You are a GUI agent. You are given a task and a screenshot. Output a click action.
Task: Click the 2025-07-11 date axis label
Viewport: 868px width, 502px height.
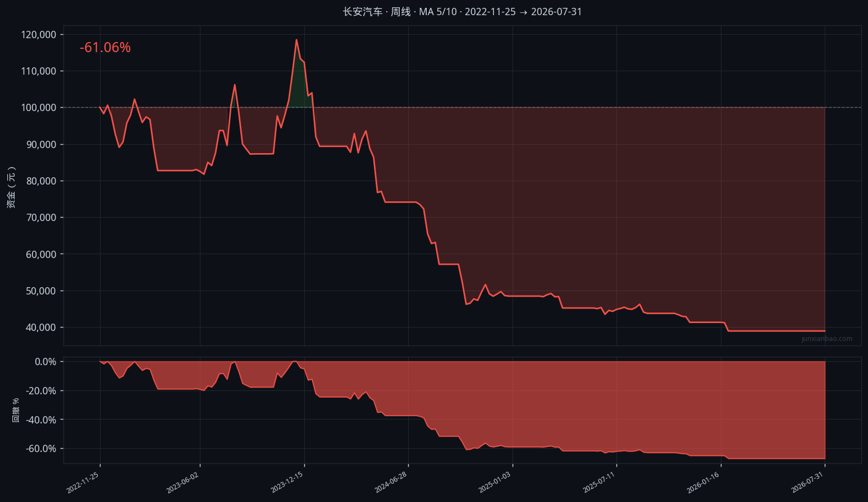pyautogui.click(x=600, y=482)
